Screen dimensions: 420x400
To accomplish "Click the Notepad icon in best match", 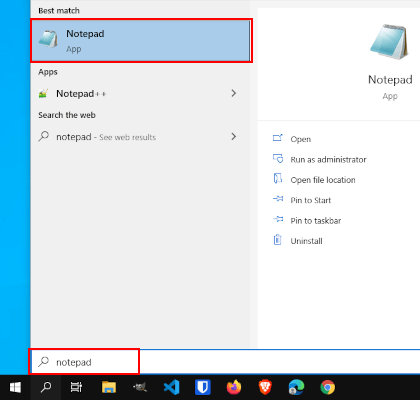I will coord(49,39).
